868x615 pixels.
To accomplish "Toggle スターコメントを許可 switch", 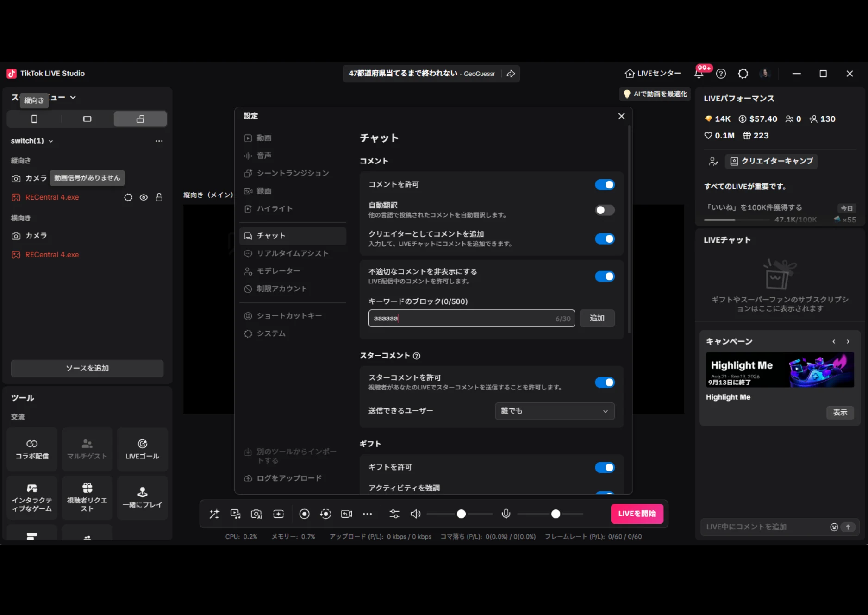I will tap(605, 383).
